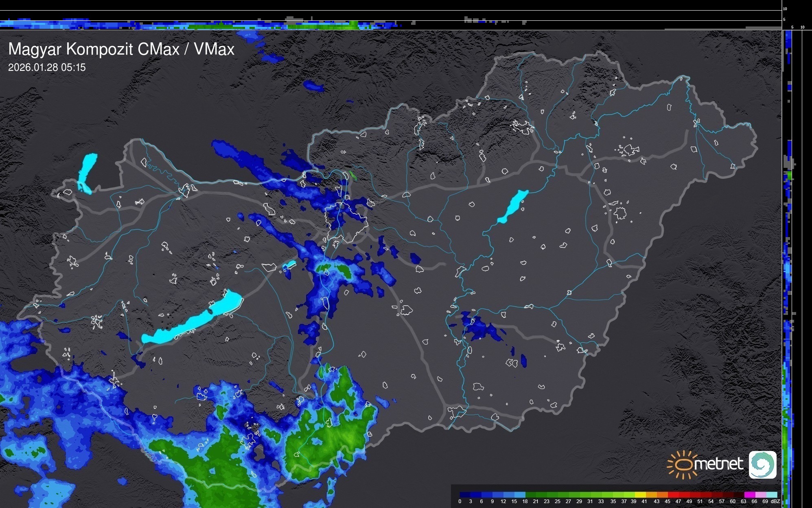Click the teal swirl logo icon

pyautogui.click(x=762, y=464)
